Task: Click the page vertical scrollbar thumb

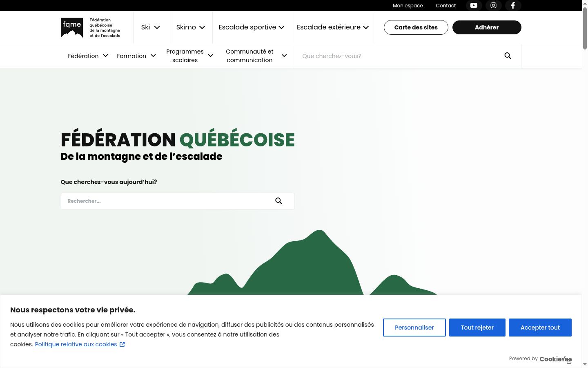Action: point(585,28)
